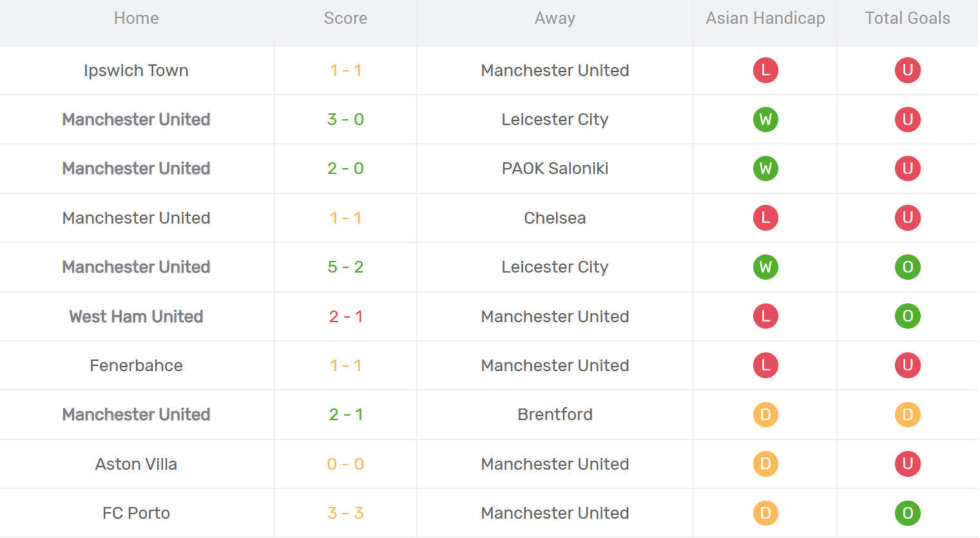
Task: Select the Total Goals column header
Action: click(x=907, y=18)
